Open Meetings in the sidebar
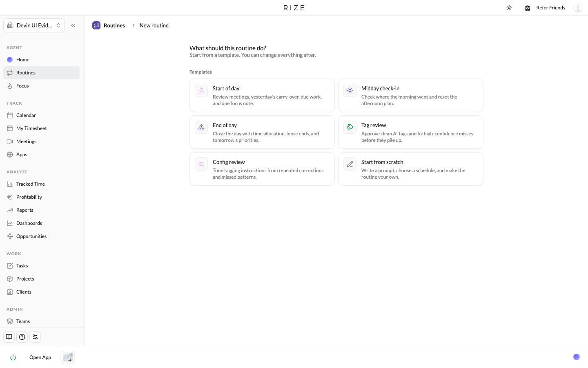 [42, 141]
